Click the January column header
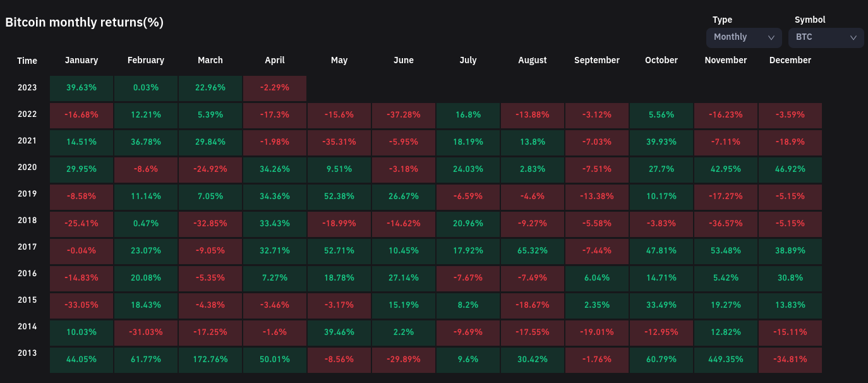 [81, 60]
